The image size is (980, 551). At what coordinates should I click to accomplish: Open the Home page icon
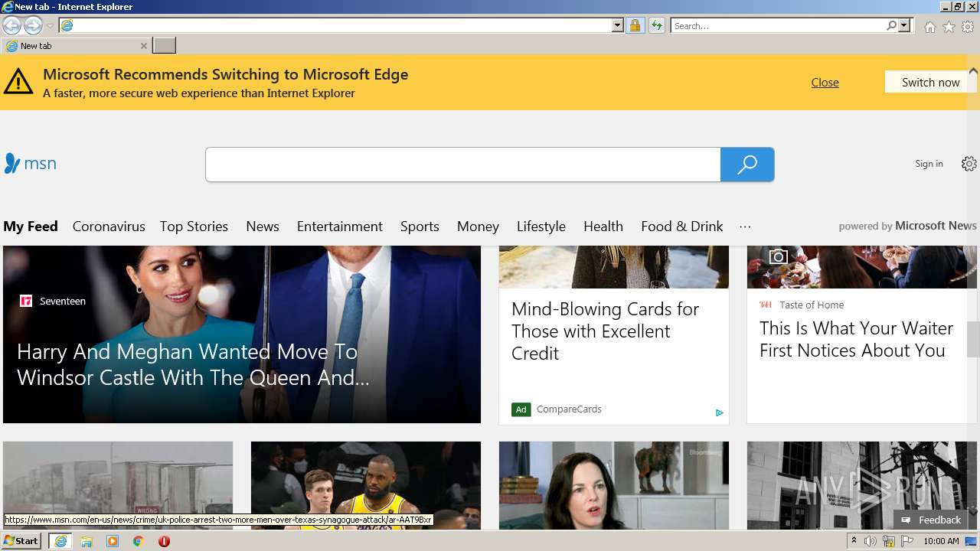coord(929,27)
